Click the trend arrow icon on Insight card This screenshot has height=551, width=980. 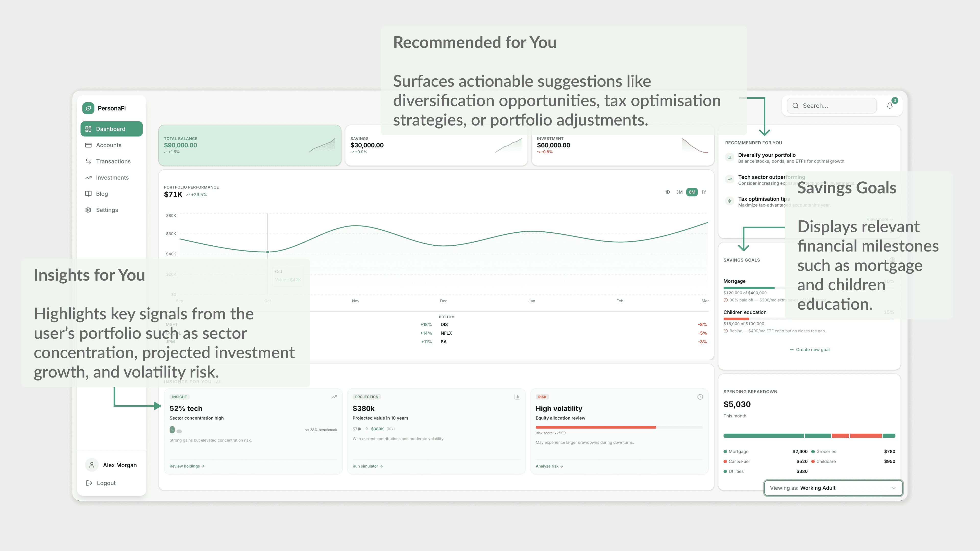(334, 397)
